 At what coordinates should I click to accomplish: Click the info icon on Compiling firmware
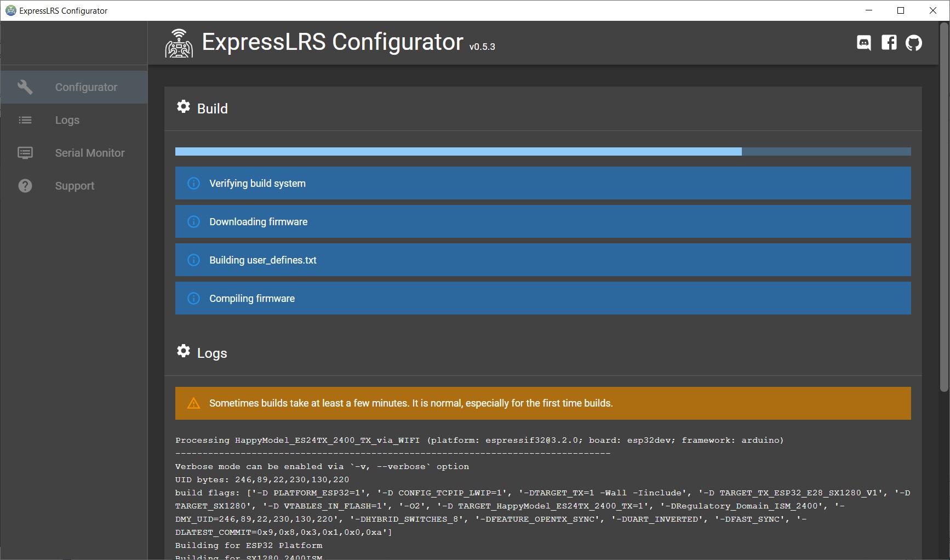point(194,298)
